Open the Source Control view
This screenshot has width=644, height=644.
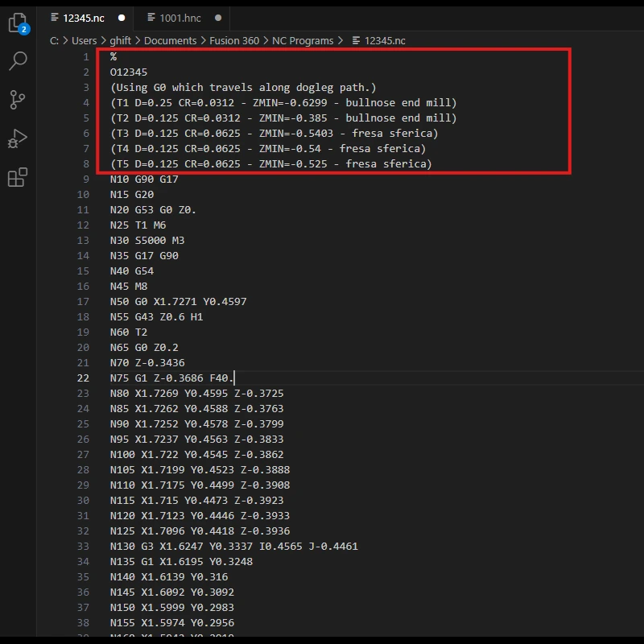tap(17, 100)
